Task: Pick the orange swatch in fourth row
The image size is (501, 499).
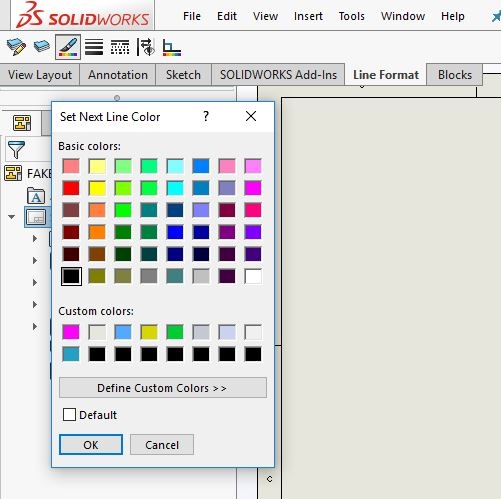Action: coord(97,232)
